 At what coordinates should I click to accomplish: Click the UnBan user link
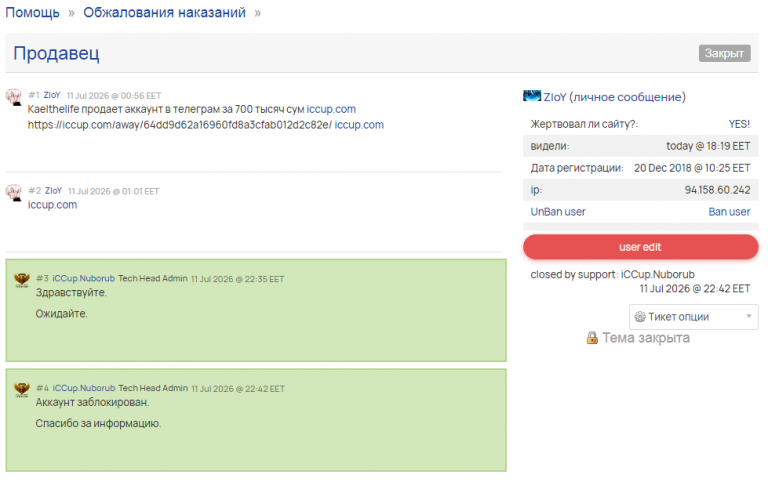[558, 212]
